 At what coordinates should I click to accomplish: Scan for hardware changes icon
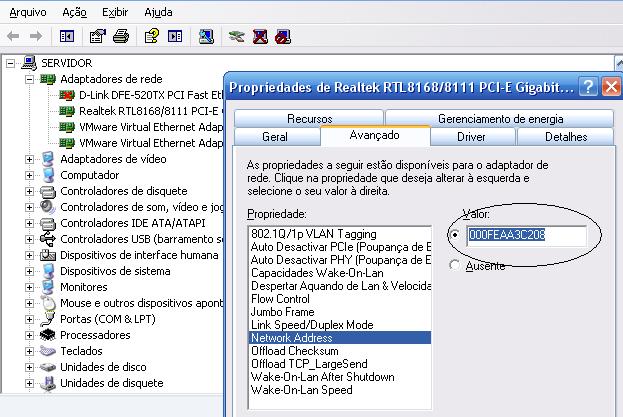coord(206,37)
